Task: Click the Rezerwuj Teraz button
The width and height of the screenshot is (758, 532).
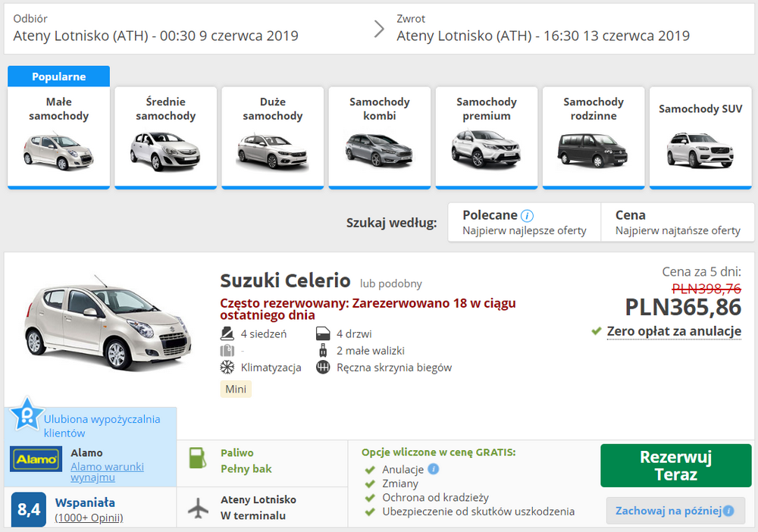Action: [675, 465]
